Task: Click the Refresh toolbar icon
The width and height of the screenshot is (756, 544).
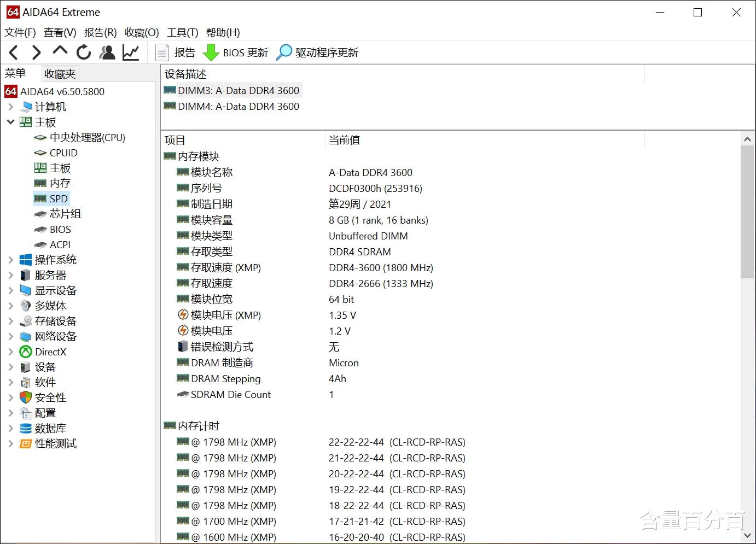Action: pyautogui.click(x=84, y=52)
